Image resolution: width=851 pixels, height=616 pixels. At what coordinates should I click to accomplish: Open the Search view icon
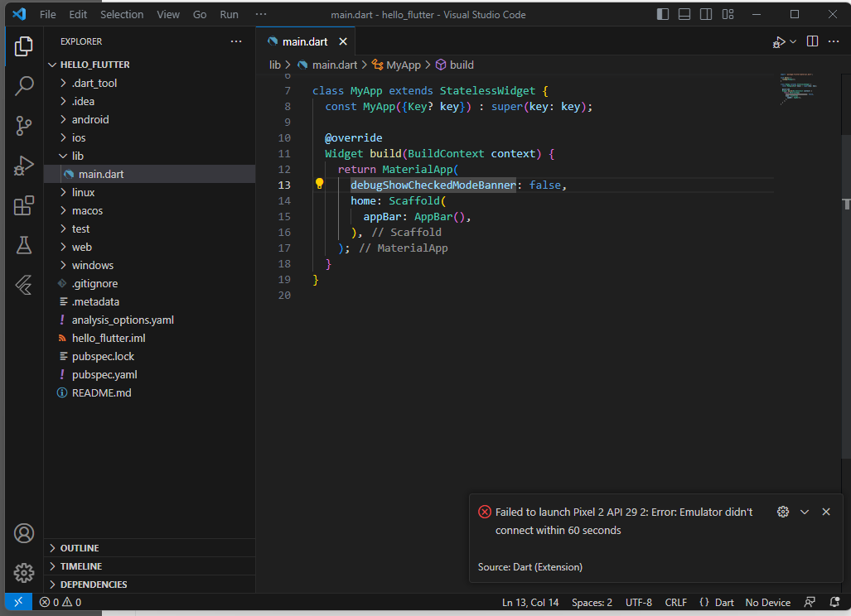pos(23,85)
